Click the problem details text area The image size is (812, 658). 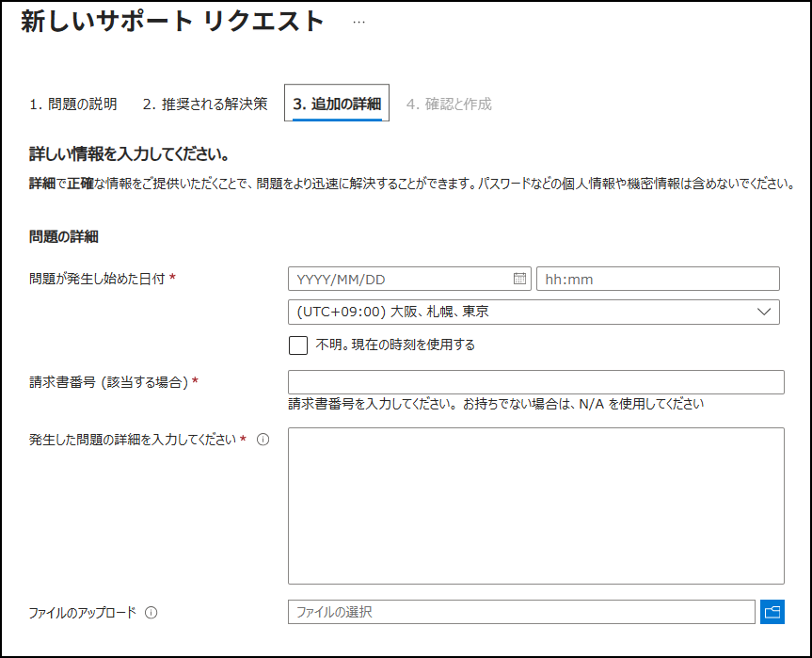pyautogui.click(x=536, y=506)
